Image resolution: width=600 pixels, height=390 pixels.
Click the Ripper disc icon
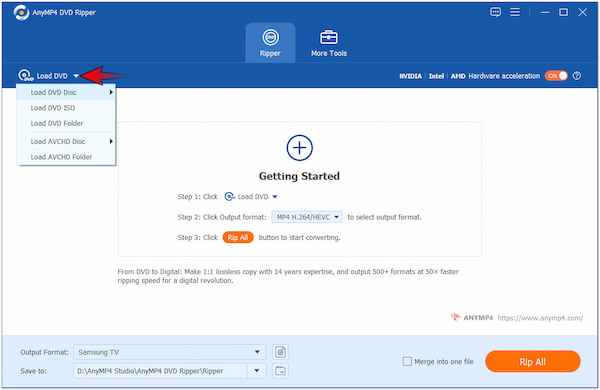[x=271, y=37]
